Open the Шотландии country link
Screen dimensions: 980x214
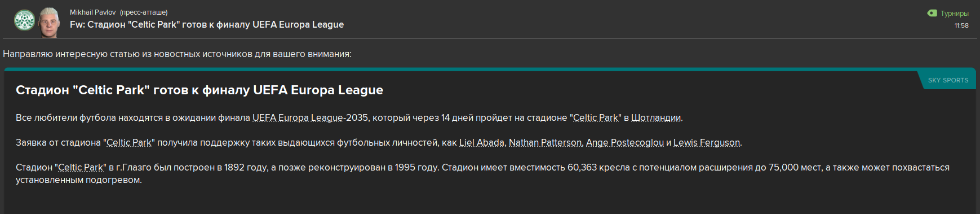click(656, 118)
